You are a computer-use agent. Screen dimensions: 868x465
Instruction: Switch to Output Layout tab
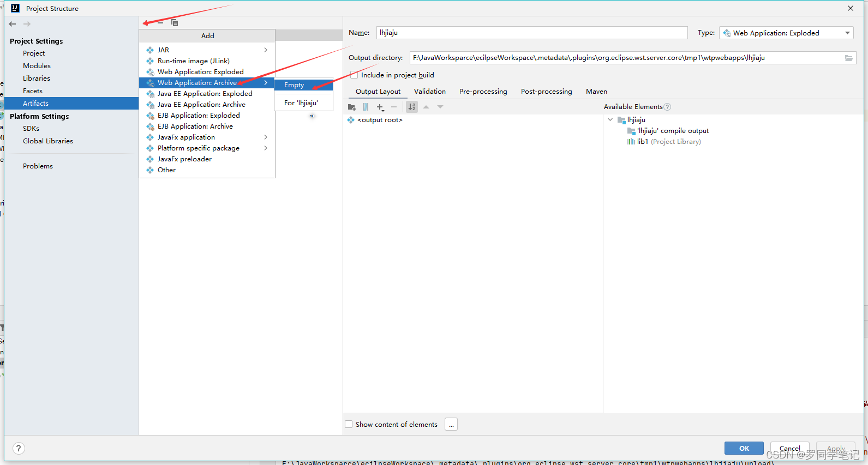(378, 92)
